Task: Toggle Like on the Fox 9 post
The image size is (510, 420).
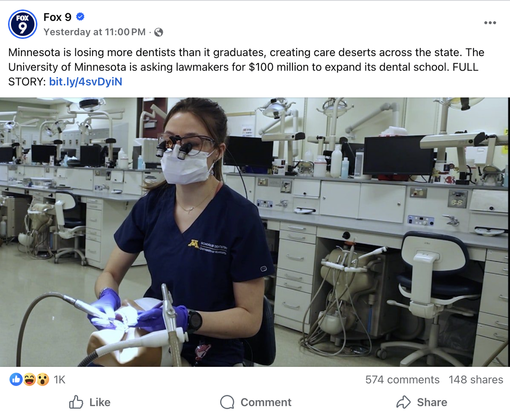Action: [90, 402]
